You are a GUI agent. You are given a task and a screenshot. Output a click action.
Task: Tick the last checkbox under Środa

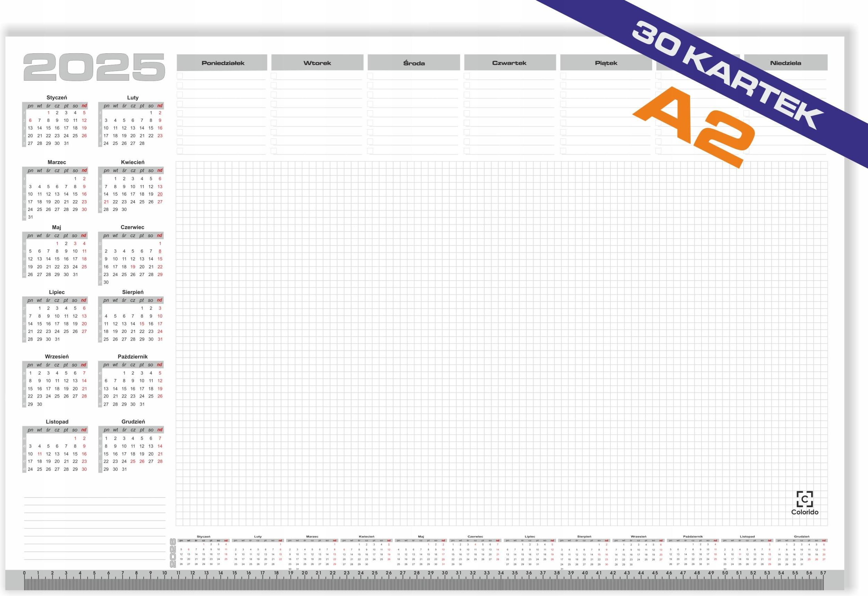370,151
